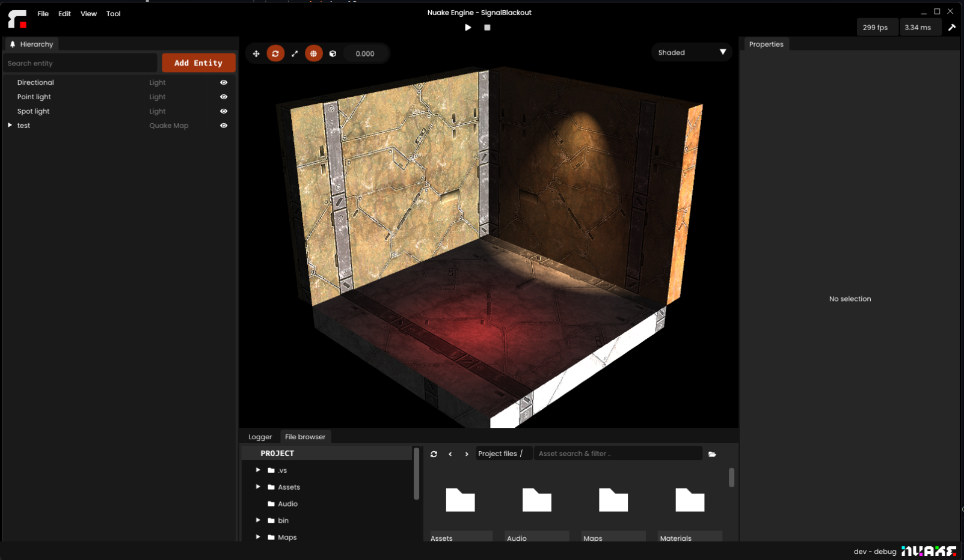Toggle world space globe icon

click(314, 53)
